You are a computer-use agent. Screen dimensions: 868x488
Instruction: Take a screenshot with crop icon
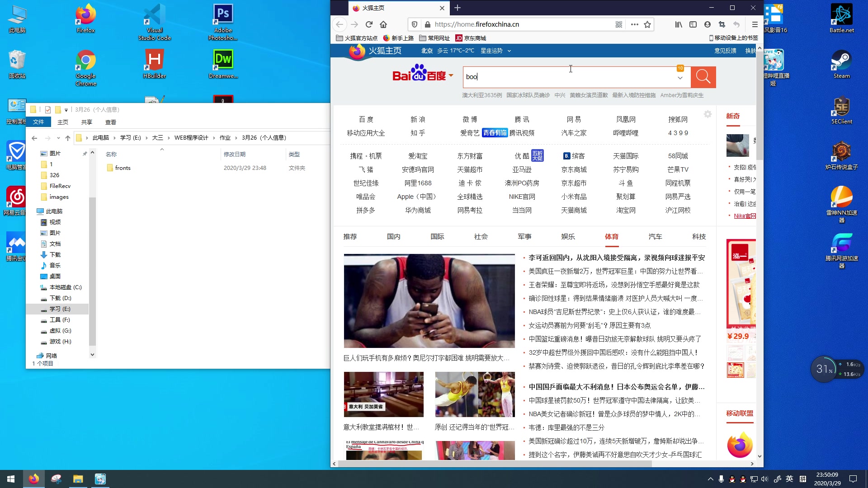(722, 24)
